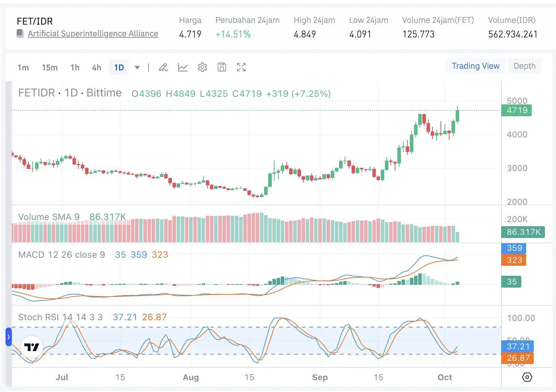
Task: Click the hexagon axis settings icon
Action: (527, 377)
